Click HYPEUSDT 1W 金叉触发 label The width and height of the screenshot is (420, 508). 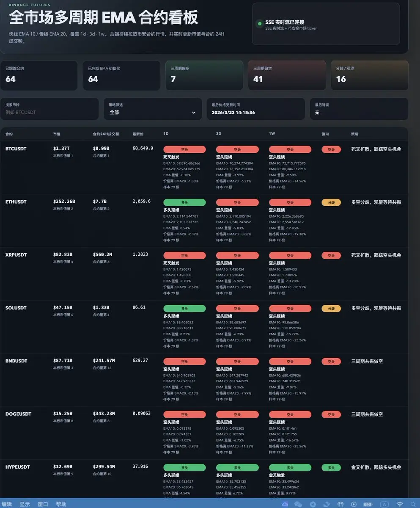pos(277,475)
